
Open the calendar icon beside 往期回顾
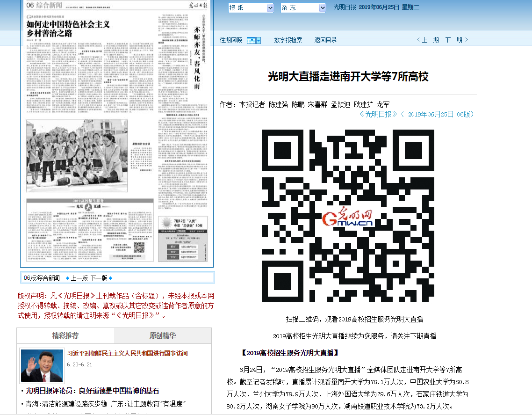pyautogui.click(x=251, y=40)
